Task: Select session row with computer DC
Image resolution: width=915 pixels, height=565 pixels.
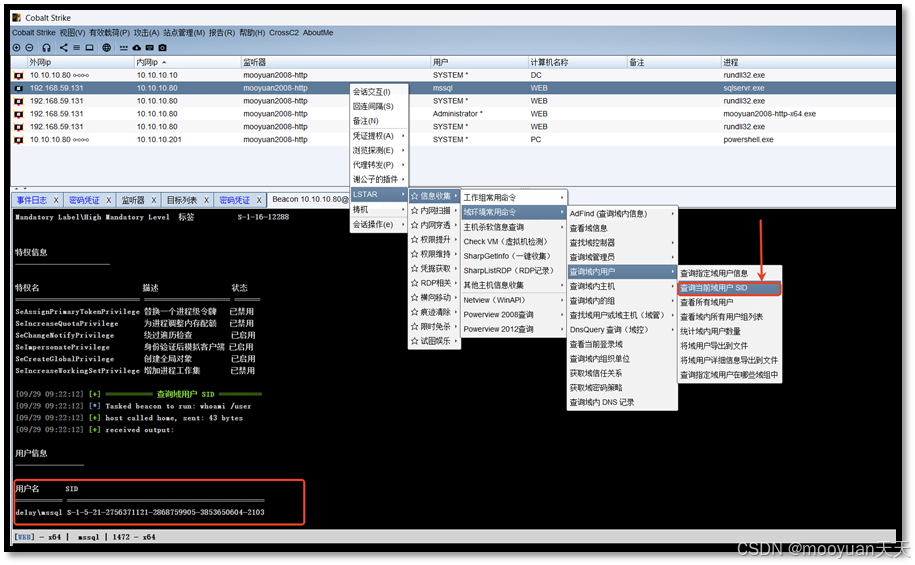Action: click(453, 75)
